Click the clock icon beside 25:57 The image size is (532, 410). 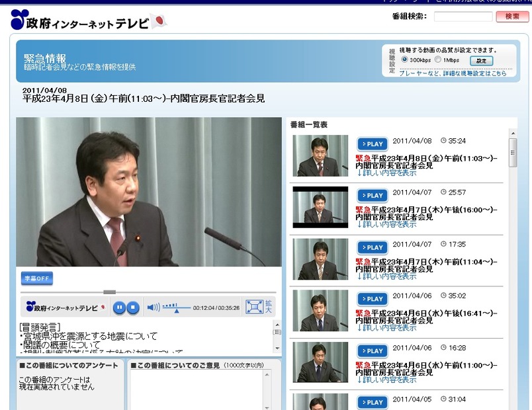443,192
